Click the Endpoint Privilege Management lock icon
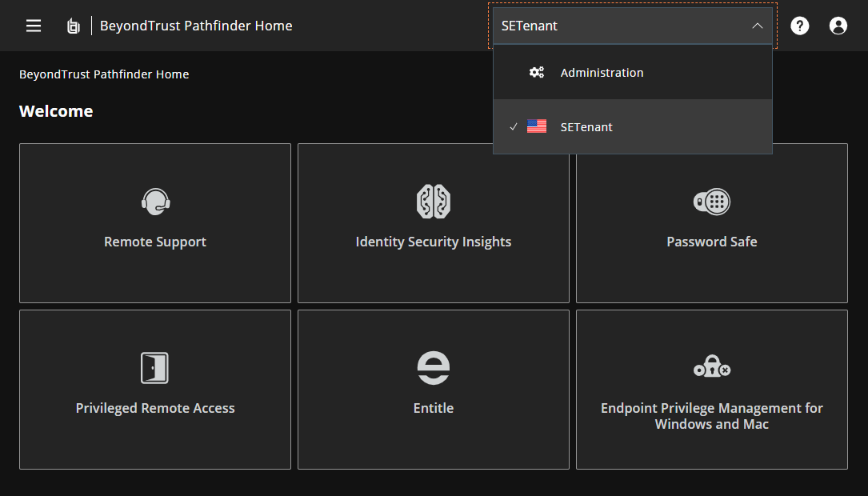The image size is (868, 496). pyautogui.click(x=712, y=366)
